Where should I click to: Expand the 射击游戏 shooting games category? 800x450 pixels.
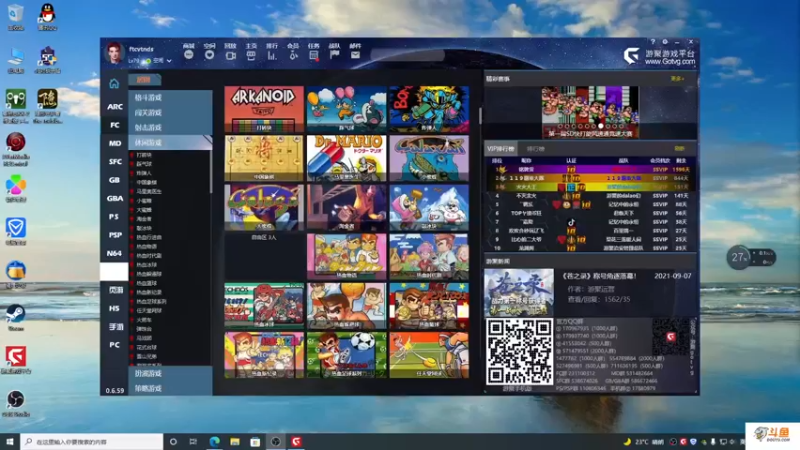(170, 128)
